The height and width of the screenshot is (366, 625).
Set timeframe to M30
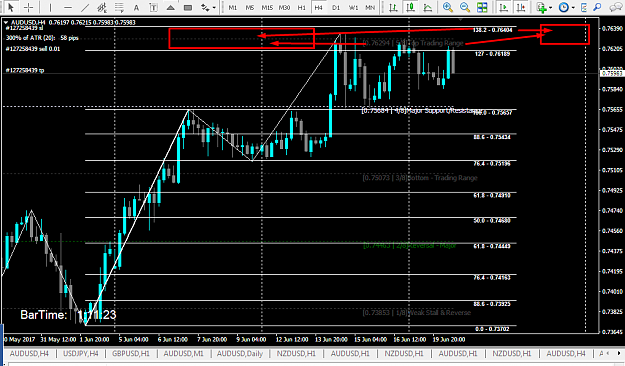click(284, 8)
